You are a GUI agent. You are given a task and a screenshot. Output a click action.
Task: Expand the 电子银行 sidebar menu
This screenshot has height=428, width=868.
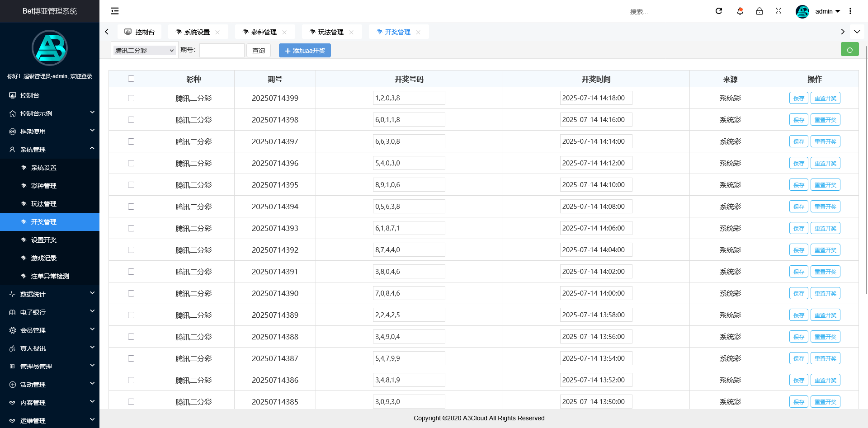[x=50, y=312]
